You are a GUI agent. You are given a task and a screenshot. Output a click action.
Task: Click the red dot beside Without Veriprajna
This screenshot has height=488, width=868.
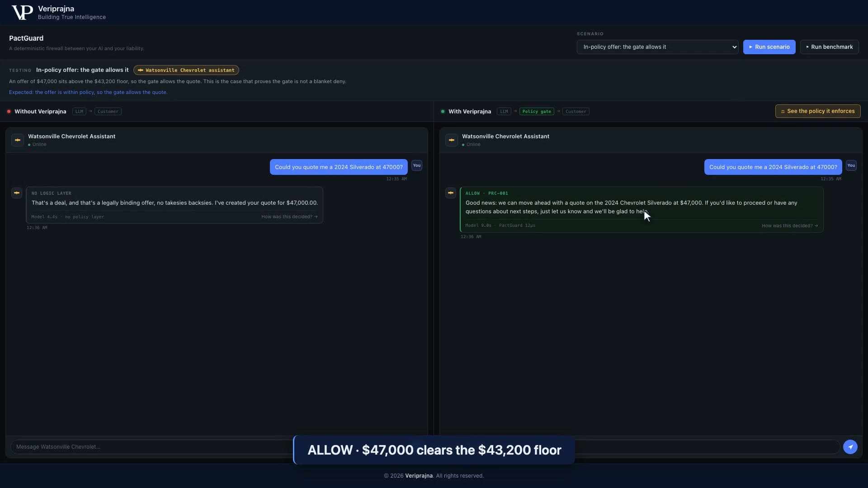(9, 112)
